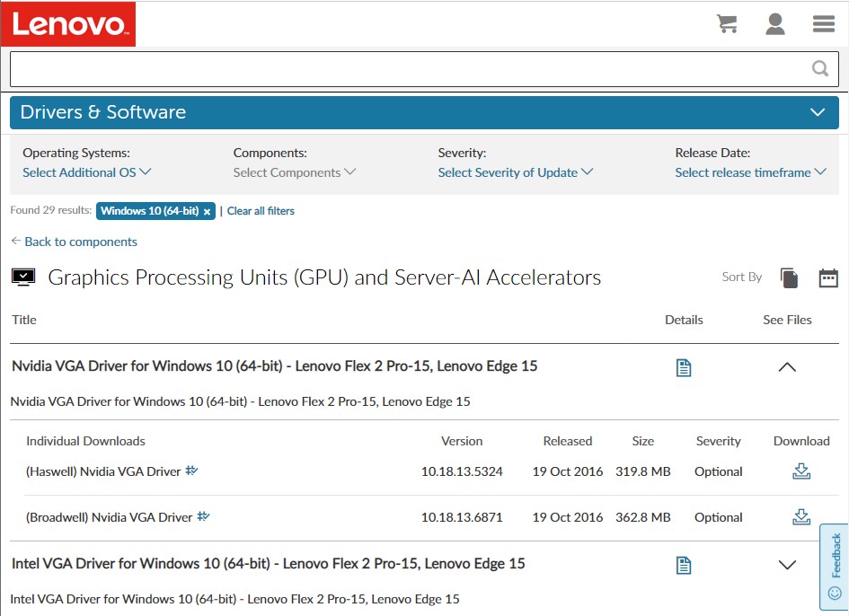Sort results by the calendar date icon
Screen dimensions: 849x616
pos(828,278)
